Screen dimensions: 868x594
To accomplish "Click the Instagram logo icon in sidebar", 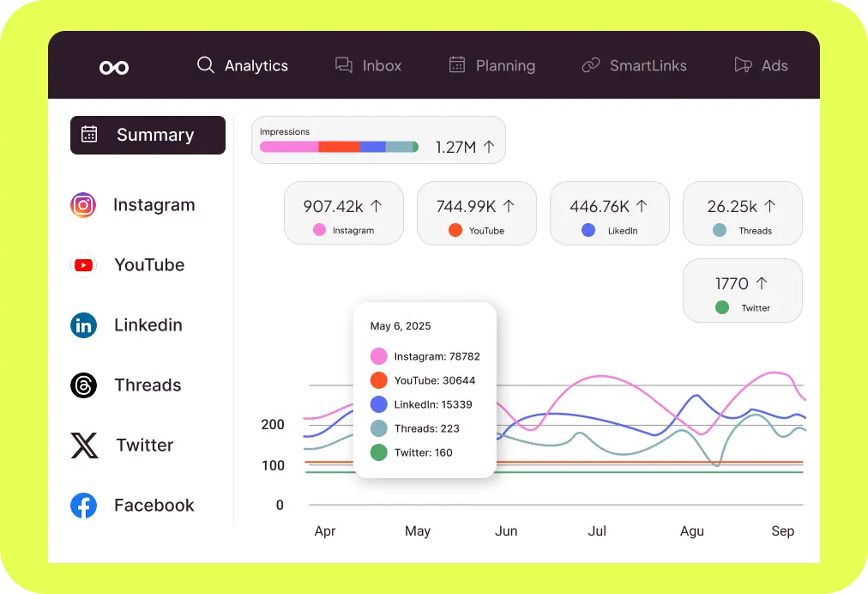I will point(83,205).
